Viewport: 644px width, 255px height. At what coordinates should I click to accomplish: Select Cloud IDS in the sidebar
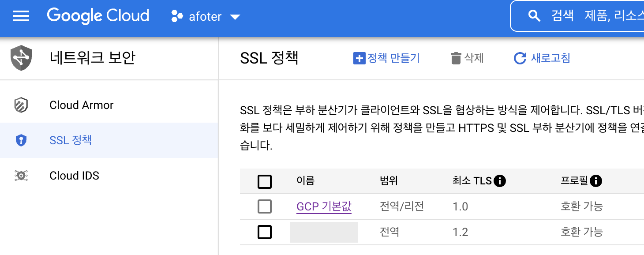point(74,176)
